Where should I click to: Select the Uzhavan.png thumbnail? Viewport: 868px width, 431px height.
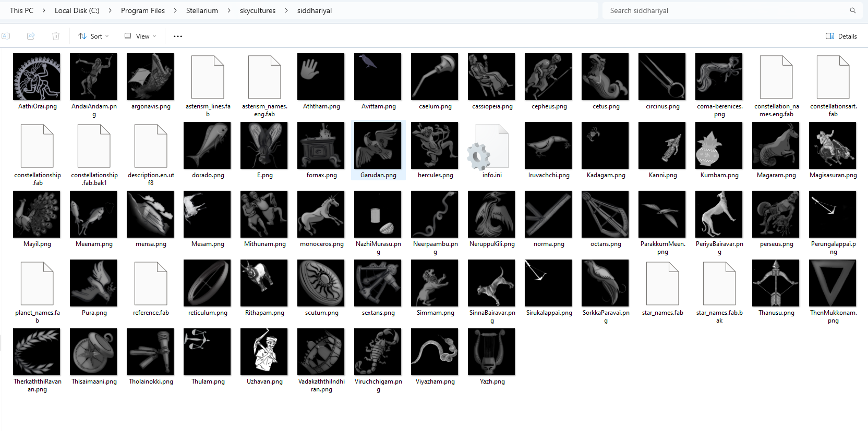coord(264,352)
